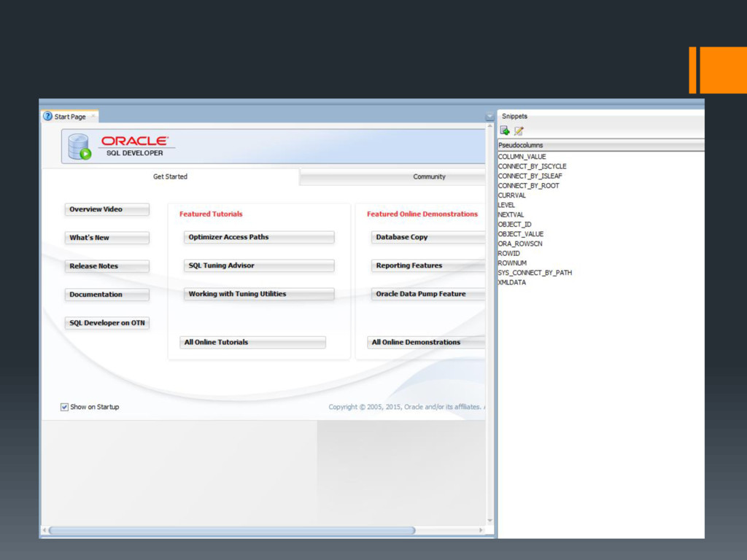Open the Overview Video button
The height and width of the screenshot is (560, 747).
tap(107, 209)
